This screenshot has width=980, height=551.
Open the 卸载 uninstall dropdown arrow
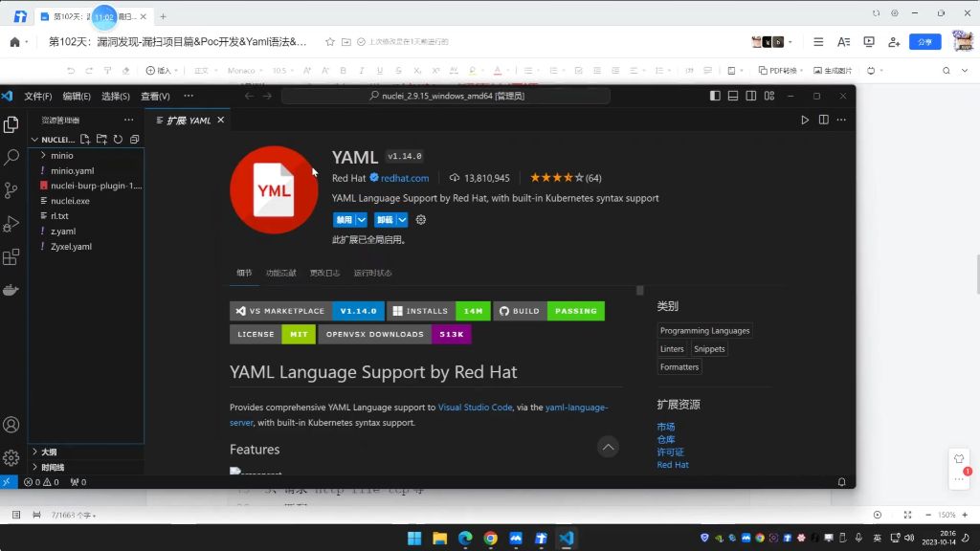(x=402, y=220)
